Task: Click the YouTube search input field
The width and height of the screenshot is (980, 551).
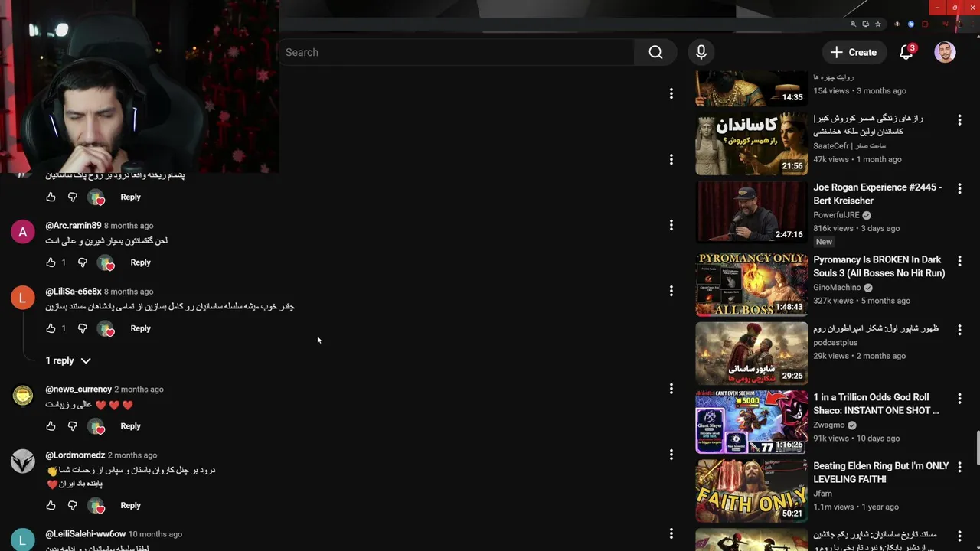Action: [x=456, y=52]
